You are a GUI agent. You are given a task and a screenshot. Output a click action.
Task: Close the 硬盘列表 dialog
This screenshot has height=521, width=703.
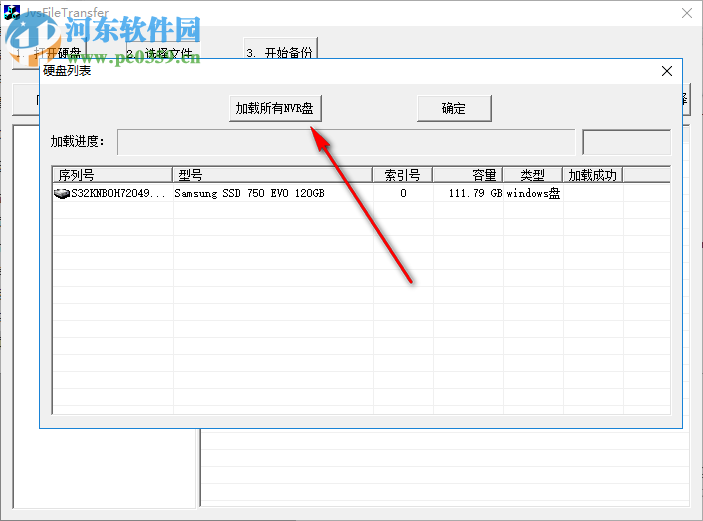click(x=667, y=71)
